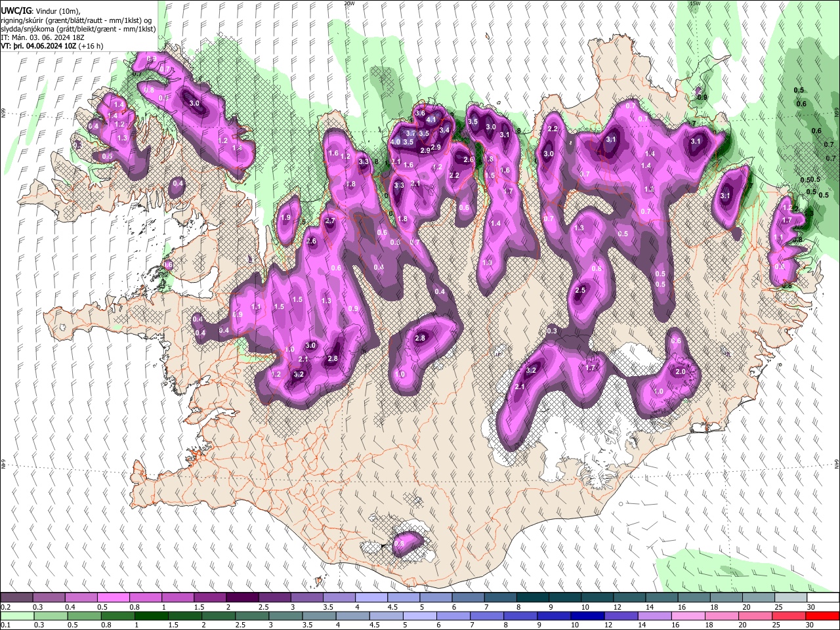This screenshot has width=840, height=630.
Task: Pick the upper legend swatch between 14 and 16
Action: coord(662,598)
